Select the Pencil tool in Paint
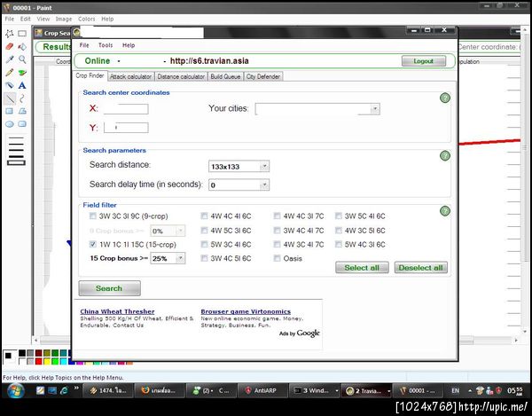Image resolution: width=532 pixels, height=416 pixels. 10,72
